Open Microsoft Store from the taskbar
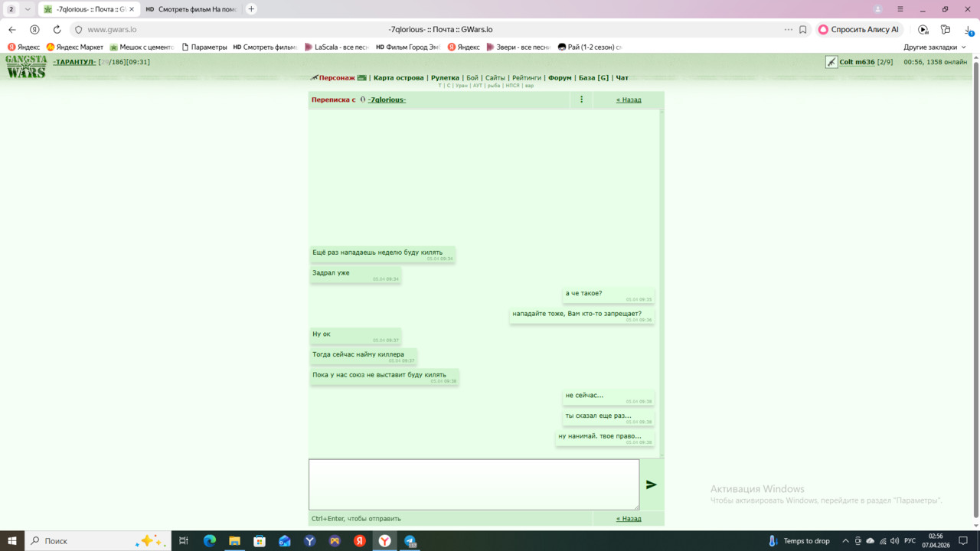 click(x=260, y=540)
